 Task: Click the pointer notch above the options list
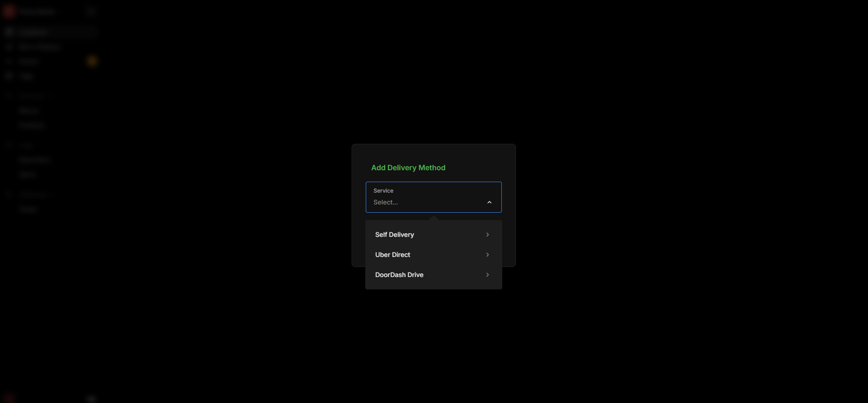[434, 218]
